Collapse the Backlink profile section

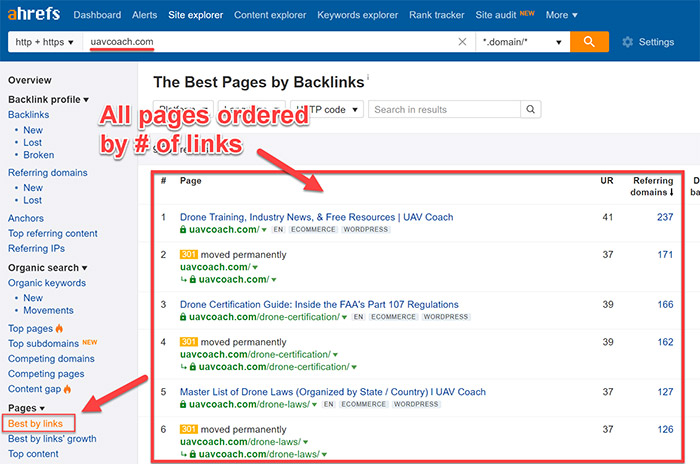click(x=48, y=99)
